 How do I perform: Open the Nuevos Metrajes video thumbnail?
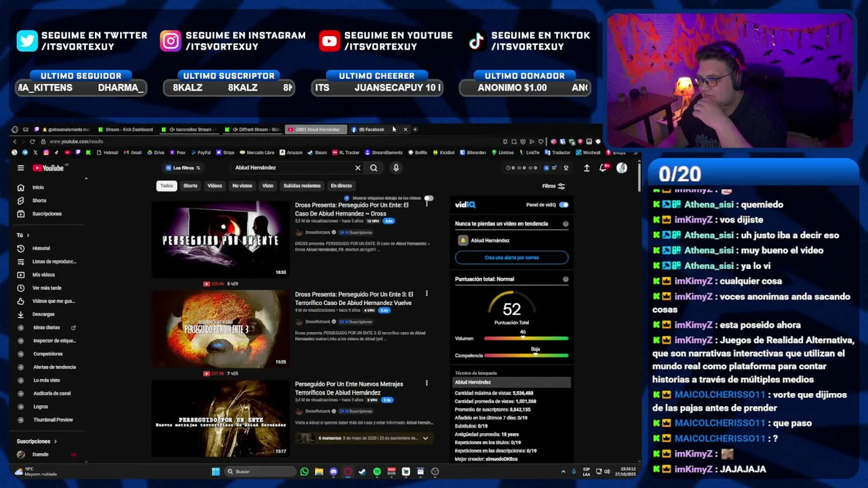click(x=220, y=418)
